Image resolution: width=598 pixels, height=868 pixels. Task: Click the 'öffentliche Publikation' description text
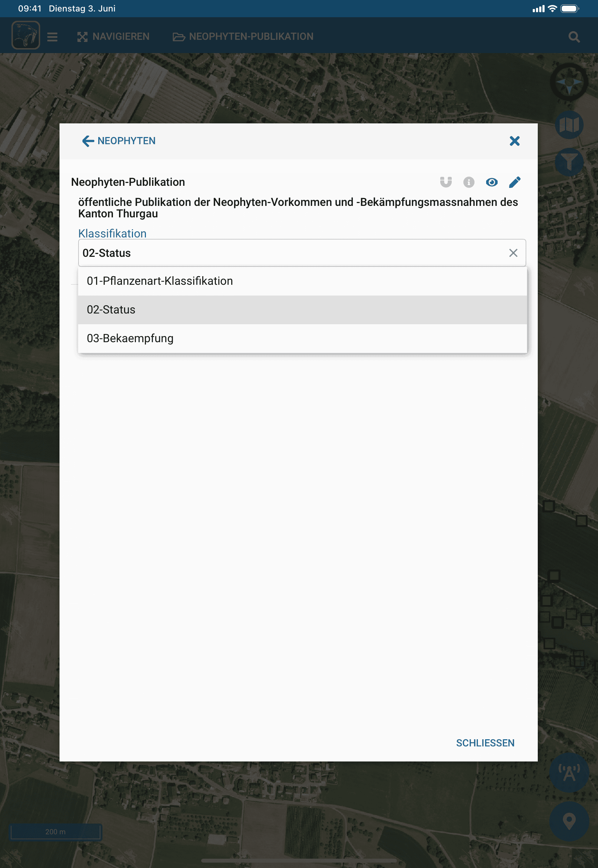click(298, 208)
